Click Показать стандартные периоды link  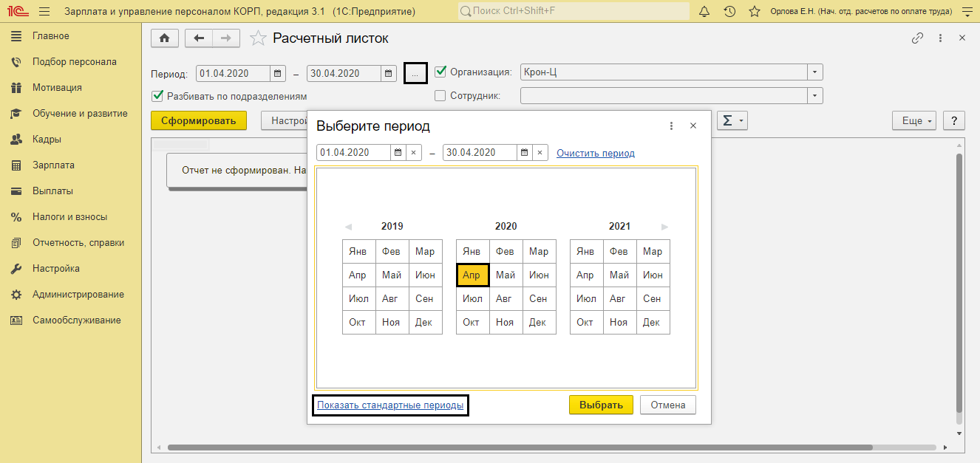(x=390, y=405)
